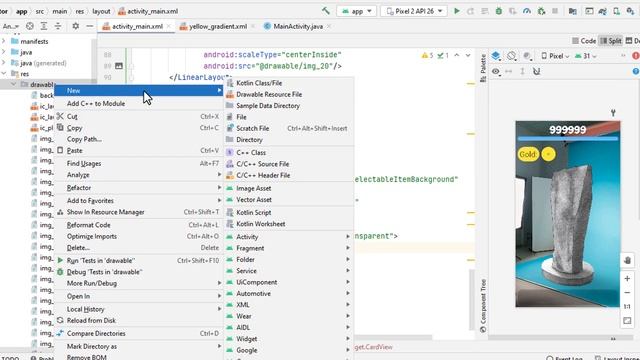The height and width of the screenshot is (360, 640).
Task: Go to the next highlighted error arrow
Action: click(x=468, y=55)
